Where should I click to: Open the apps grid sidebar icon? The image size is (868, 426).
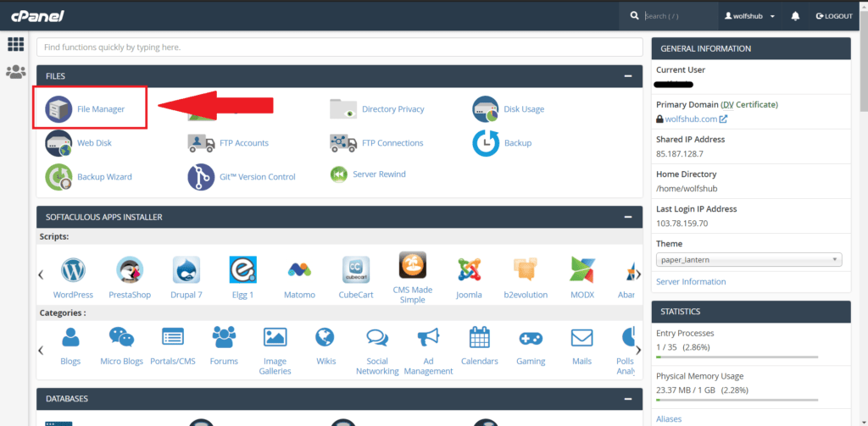(15, 44)
